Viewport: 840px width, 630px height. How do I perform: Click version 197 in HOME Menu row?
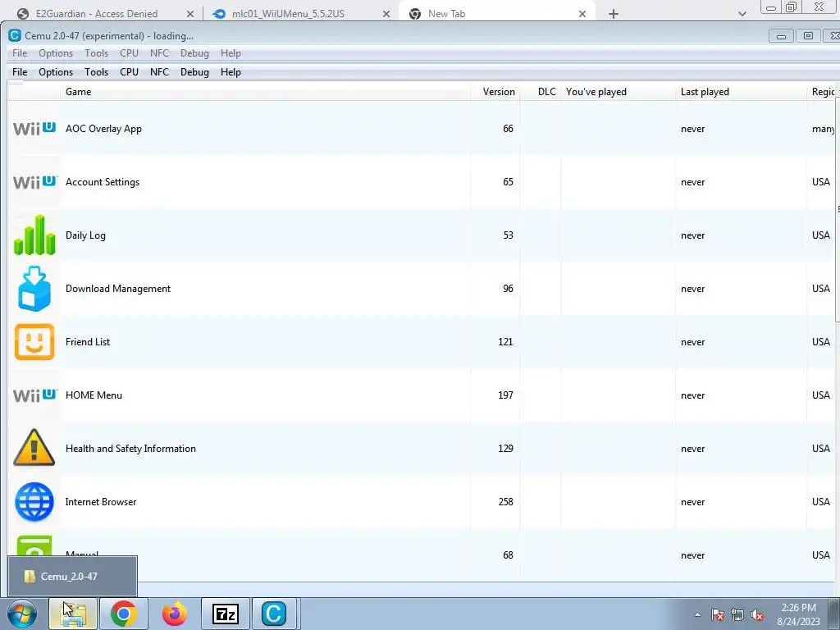click(x=505, y=395)
